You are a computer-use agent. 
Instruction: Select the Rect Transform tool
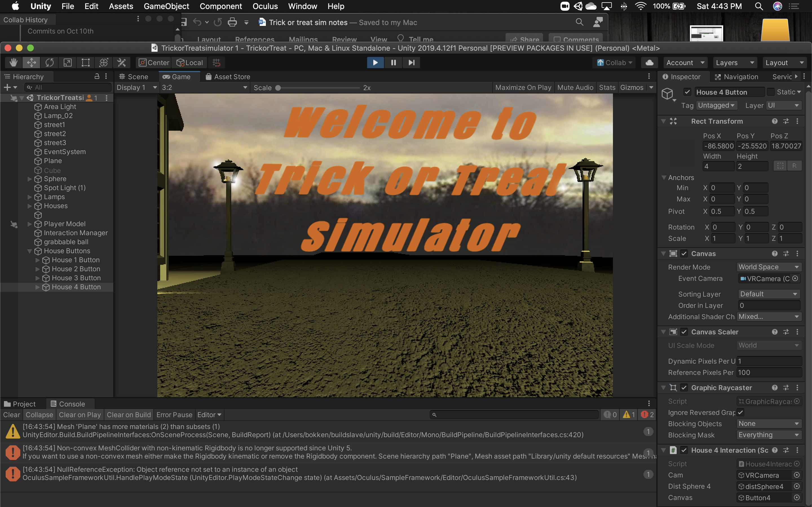click(x=85, y=63)
